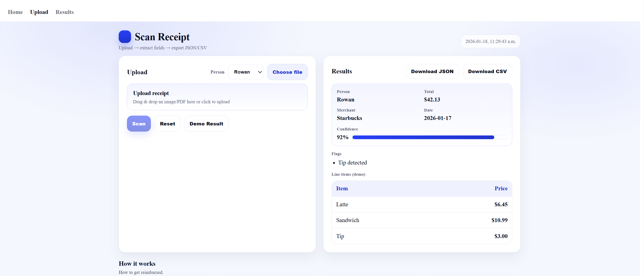Switch to the Upload nav tab
Viewport: 644px width, 276px height.
(x=39, y=12)
